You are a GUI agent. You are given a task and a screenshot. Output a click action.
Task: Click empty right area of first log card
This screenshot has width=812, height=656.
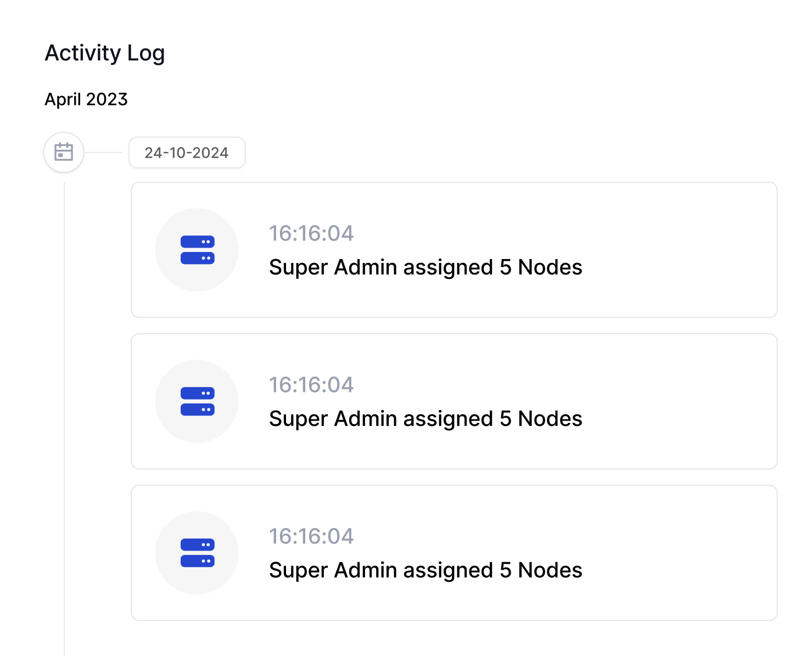tap(681, 250)
